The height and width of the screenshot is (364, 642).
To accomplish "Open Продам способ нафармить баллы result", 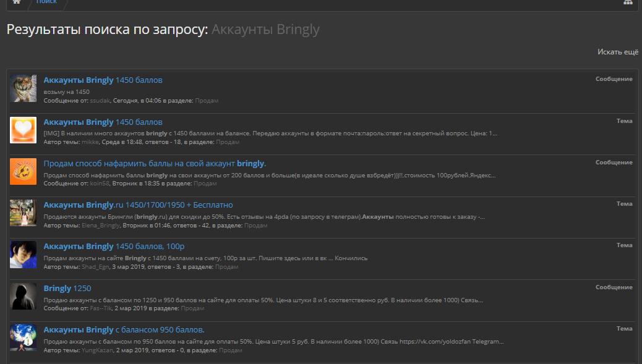I will [x=155, y=164].
